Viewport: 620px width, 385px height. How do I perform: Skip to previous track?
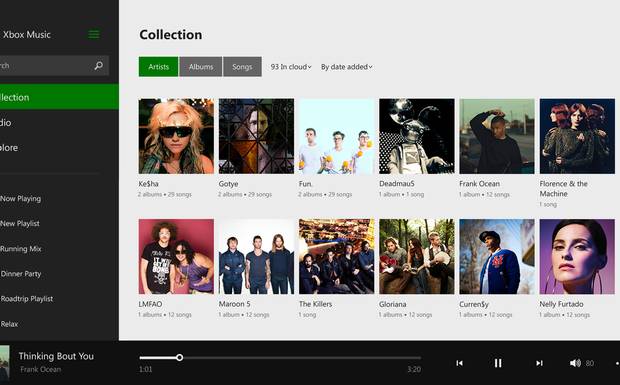tap(459, 363)
